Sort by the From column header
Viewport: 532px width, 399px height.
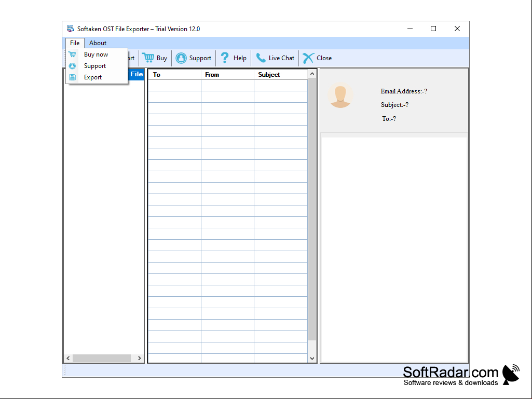pyautogui.click(x=228, y=75)
